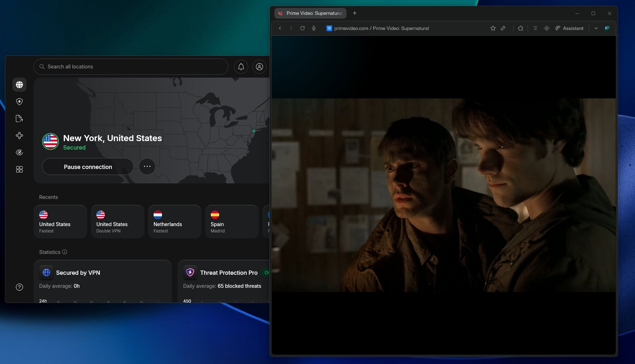Click 65 blocked threats daily average text
Viewport: 635px width, 364px height.
[x=239, y=286]
